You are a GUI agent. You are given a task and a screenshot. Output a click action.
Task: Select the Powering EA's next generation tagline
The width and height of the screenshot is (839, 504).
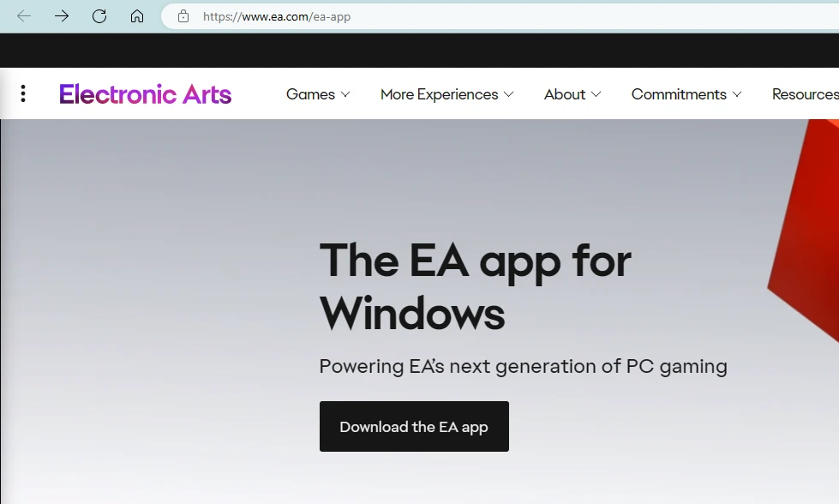point(523,367)
